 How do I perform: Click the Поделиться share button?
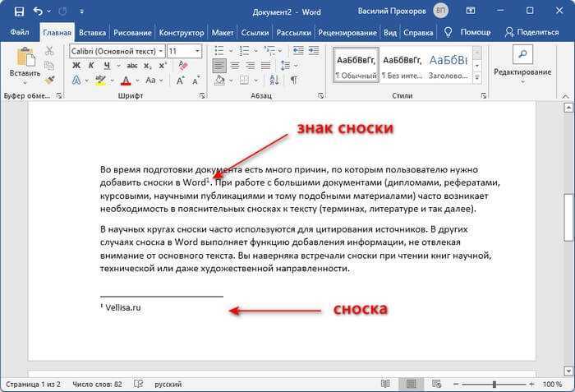coord(531,32)
